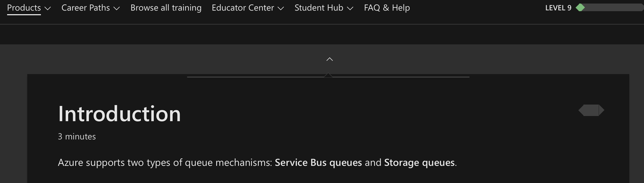
Task: Click the LEVEL 9 label
Action: tap(558, 8)
